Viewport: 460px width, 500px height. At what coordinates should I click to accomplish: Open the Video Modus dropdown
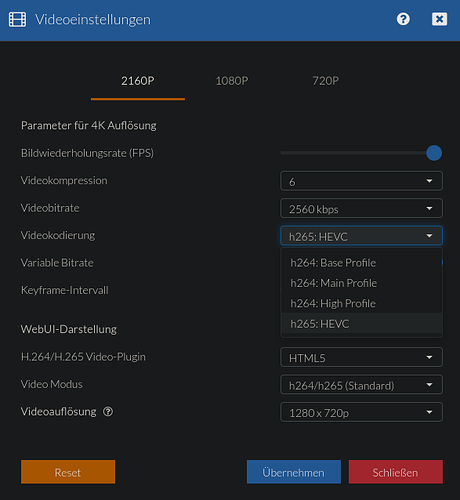tap(361, 385)
